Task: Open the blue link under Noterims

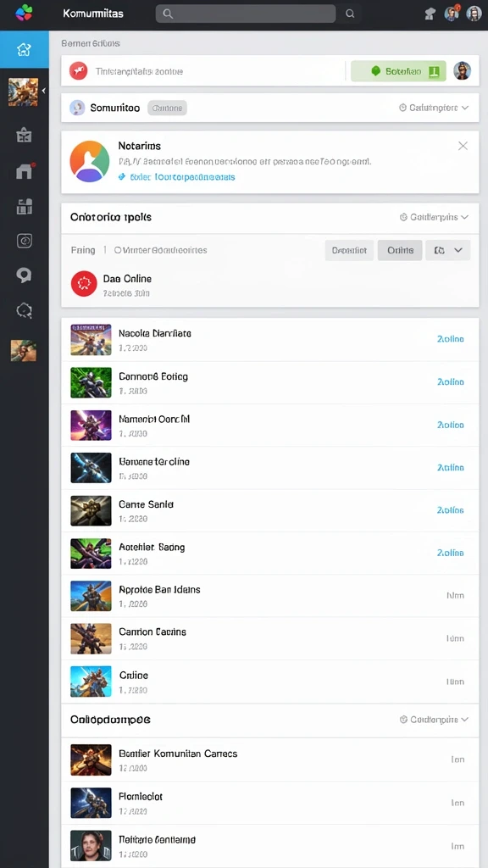Action: 177,177
